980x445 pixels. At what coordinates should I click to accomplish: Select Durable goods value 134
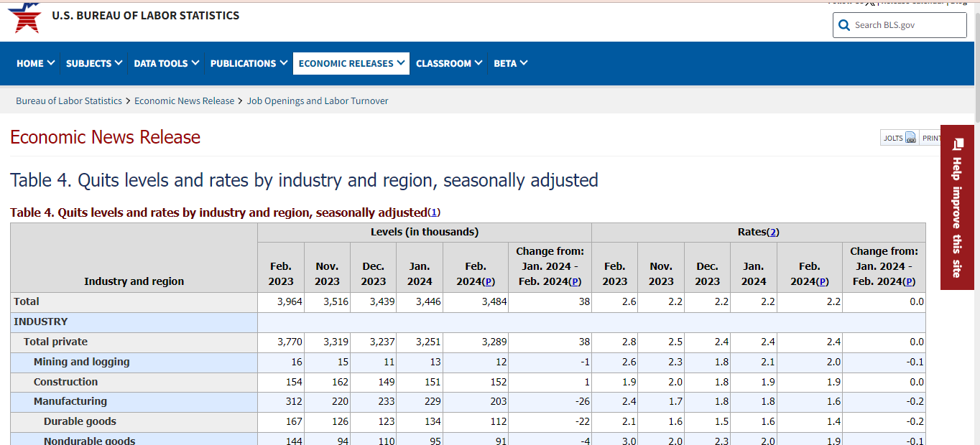tap(420, 422)
